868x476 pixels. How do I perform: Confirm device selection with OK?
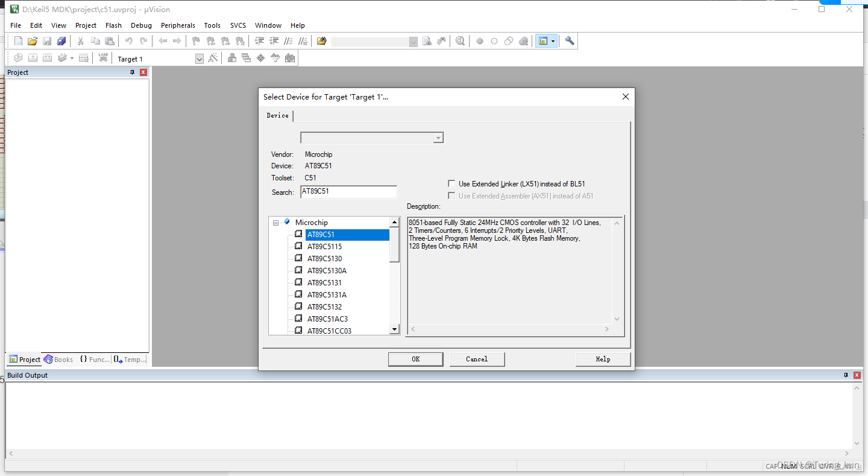(x=416, y=359)
